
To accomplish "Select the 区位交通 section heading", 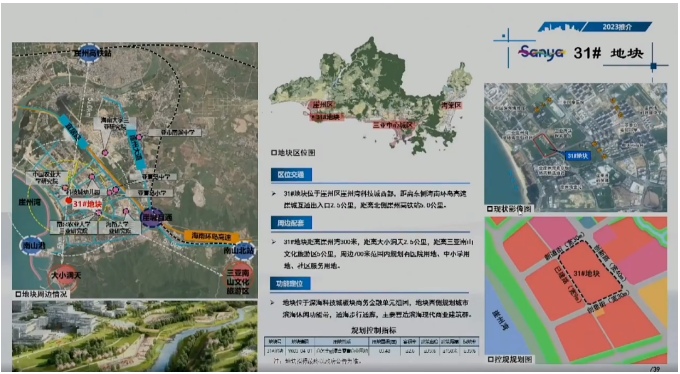I will point(291,175).
